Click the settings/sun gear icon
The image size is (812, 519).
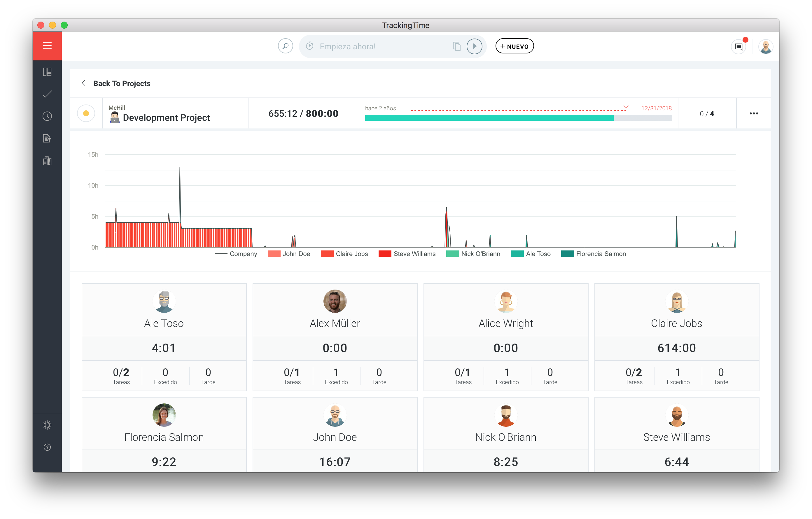(48, 425)
